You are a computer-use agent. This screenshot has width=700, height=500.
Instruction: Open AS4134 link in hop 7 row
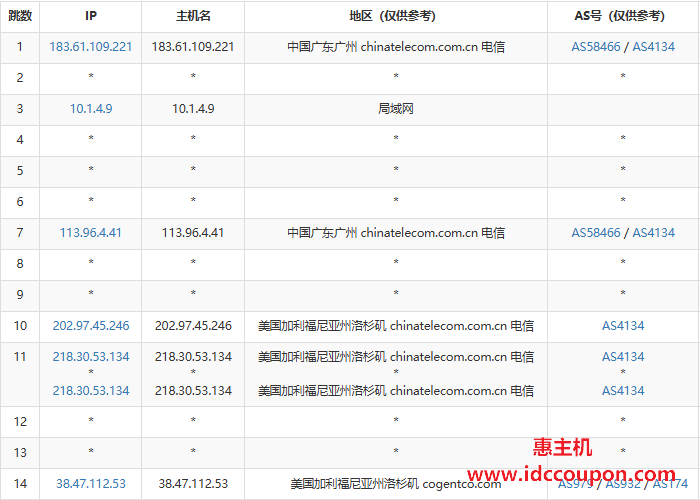coord(654,233)
